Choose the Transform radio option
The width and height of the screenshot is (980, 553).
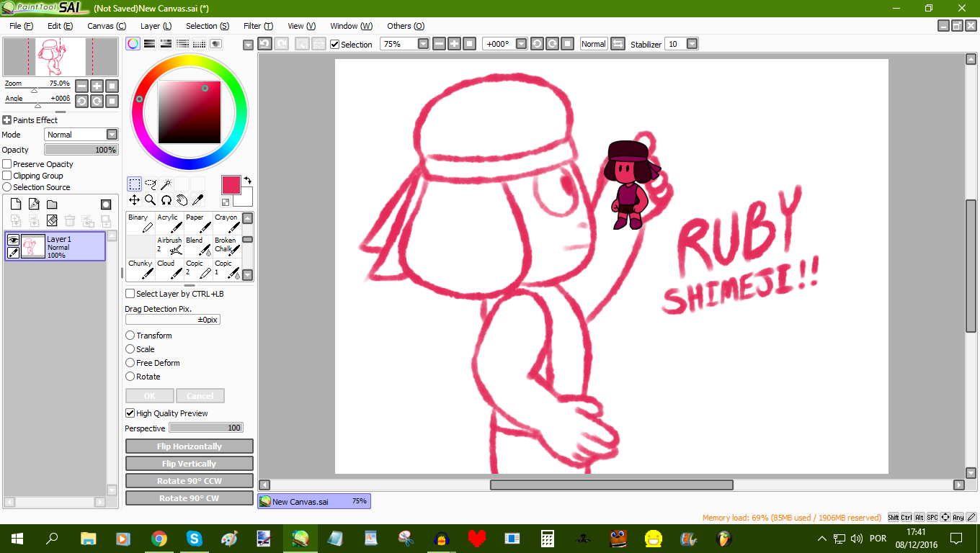pyautogui.click(x=130, y=336)
